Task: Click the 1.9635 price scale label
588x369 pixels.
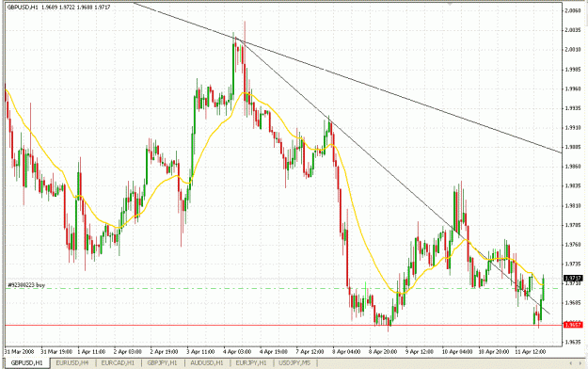Action: [572, 342]
